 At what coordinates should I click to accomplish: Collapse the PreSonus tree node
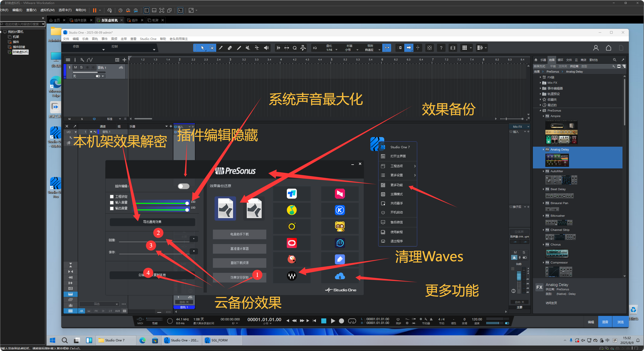click(540, 111)
